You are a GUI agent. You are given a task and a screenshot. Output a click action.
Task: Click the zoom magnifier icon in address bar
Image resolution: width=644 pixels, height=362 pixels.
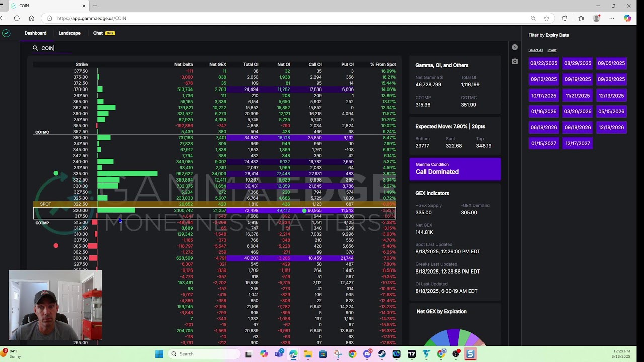pos(533,18)
